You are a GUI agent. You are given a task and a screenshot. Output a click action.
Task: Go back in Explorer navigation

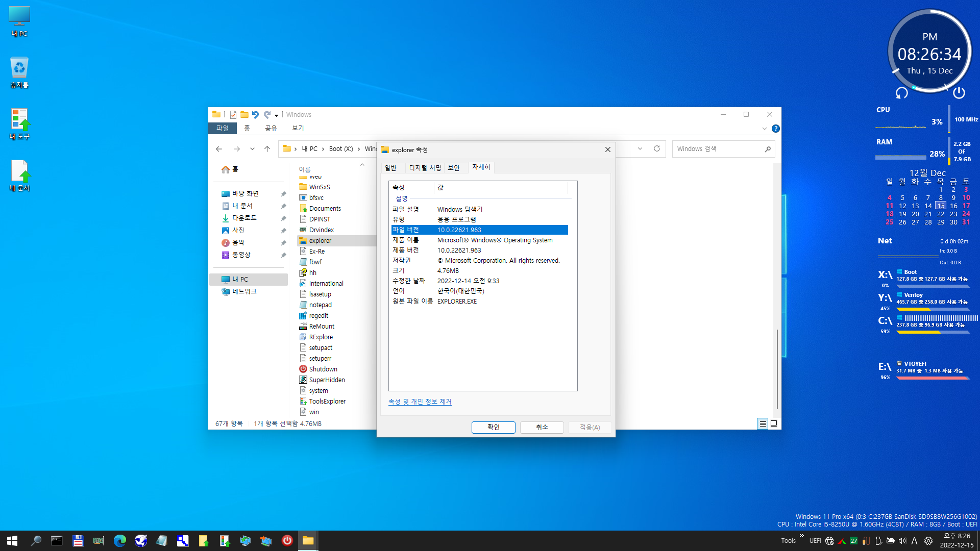tap(219, 149)
